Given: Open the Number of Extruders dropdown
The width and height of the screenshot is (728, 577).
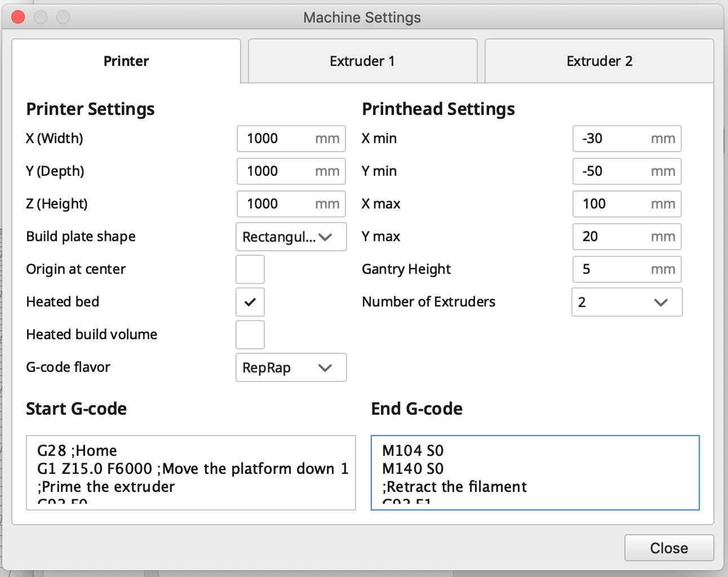Looking at the screenshot, I should pos(627,302).
